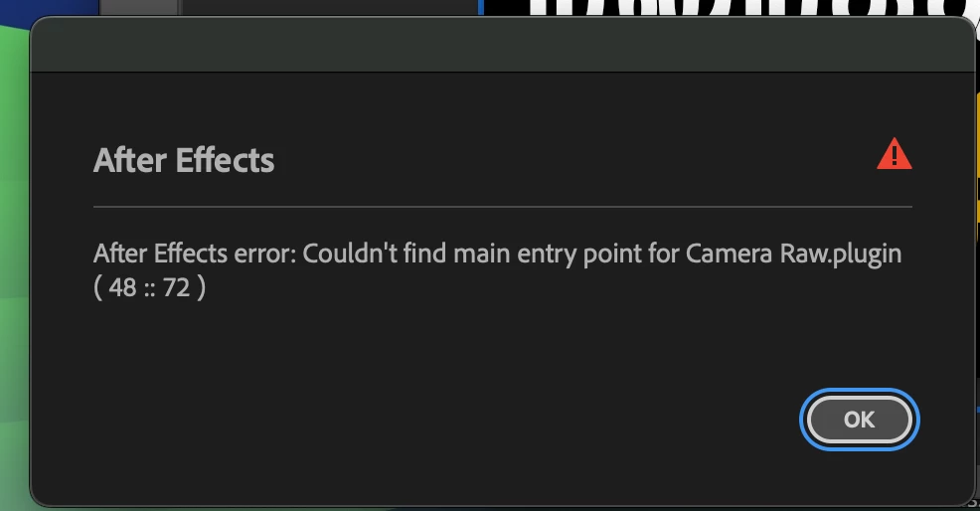The height and width of the screenshot is (511, 980).
Task: Click the red warning triangle icon
Action: tap(895, 154)
